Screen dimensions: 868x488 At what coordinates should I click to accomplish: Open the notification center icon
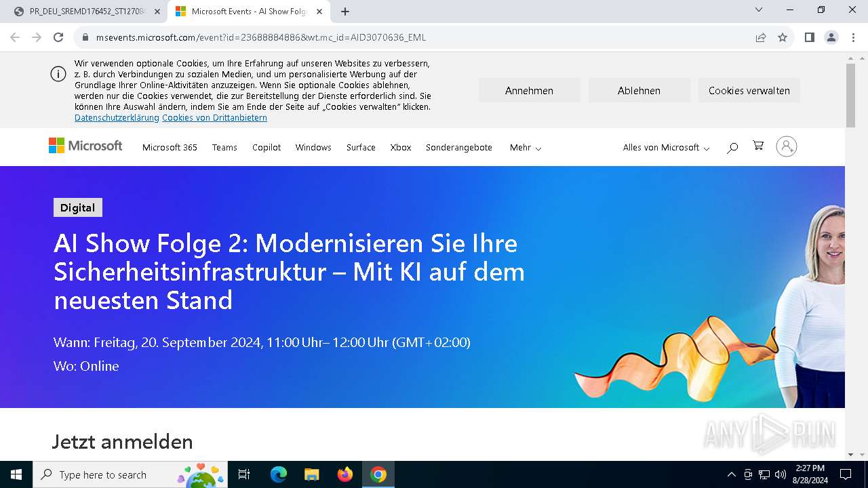click(846, 474)
